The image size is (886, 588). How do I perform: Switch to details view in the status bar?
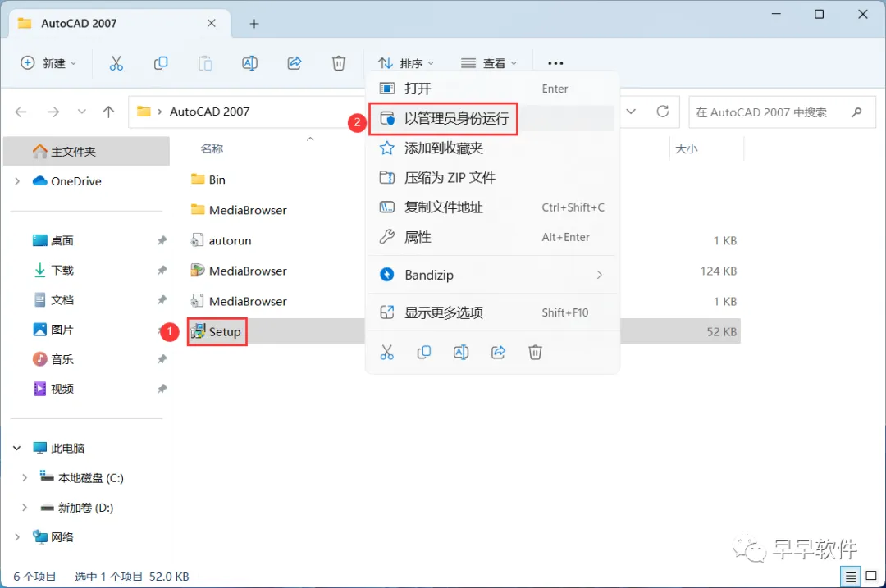tap(851, 577)
